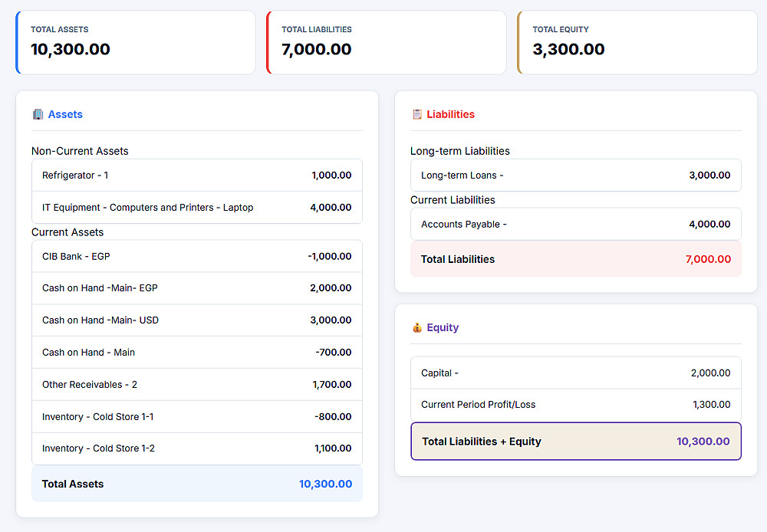Click the CIB Bank - EGP row
Viewport: 767px width, 532px height.
197,256
